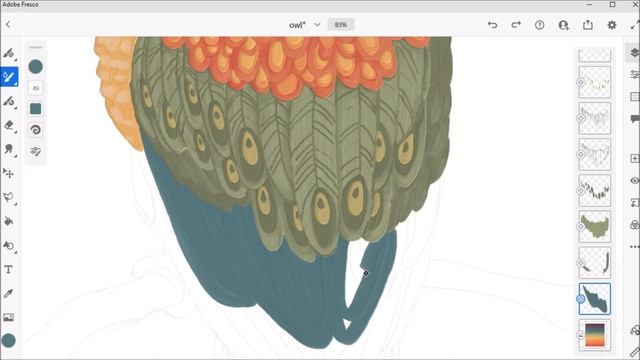Select the Smudge tool
Viewport: 640px width, 360px height.
[9, 149]
